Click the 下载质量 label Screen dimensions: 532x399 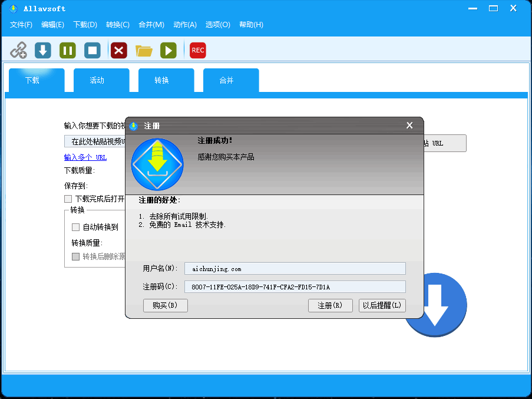pos(80,170)
